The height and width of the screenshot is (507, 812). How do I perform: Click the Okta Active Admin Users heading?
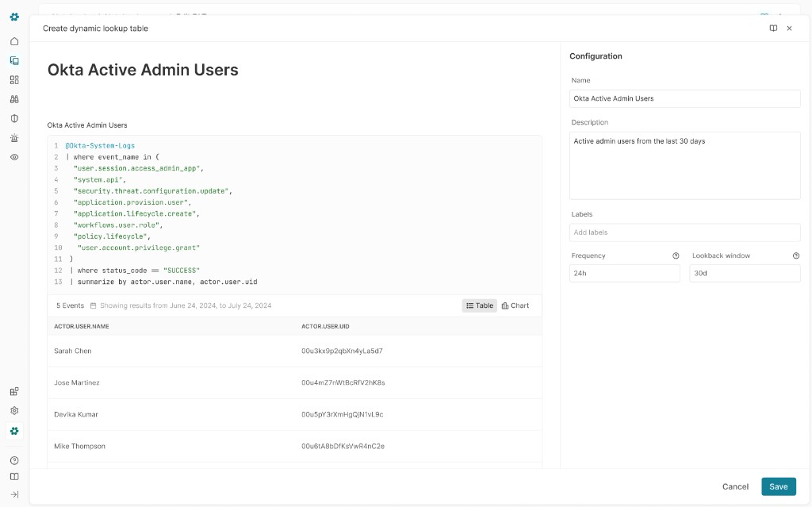[x=143, y=70]
